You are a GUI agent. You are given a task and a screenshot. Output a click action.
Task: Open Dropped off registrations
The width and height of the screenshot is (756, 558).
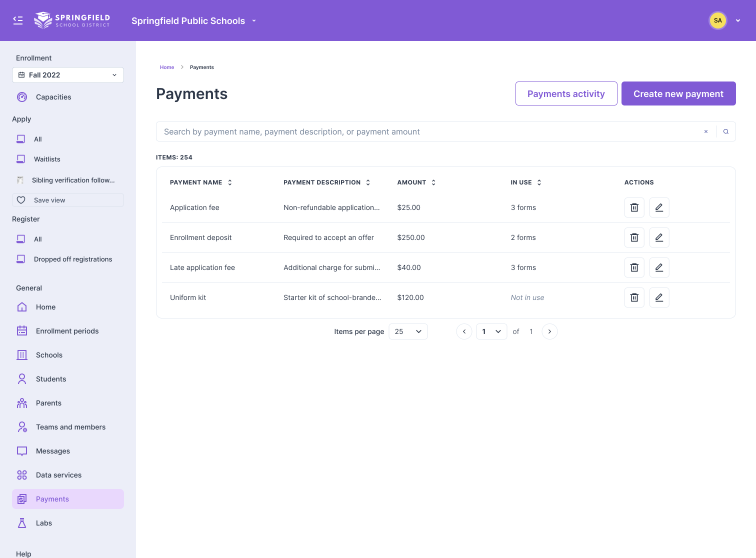[x=68, y=259]
